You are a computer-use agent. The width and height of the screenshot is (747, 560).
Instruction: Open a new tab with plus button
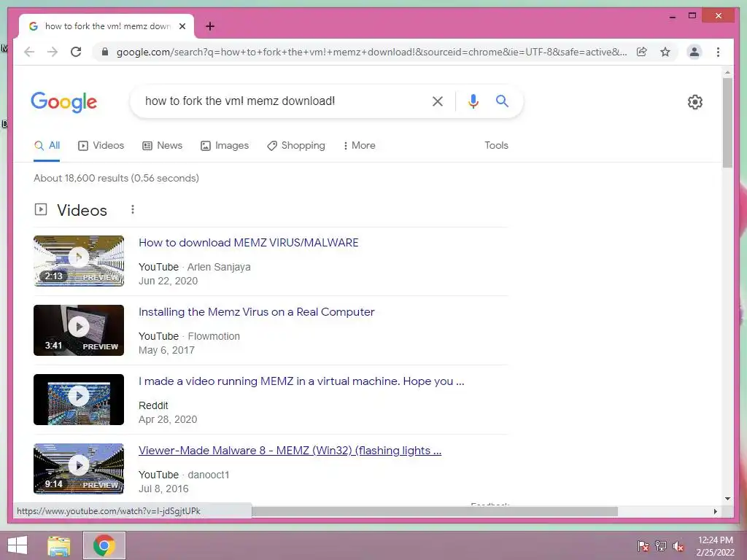(210, 26)
